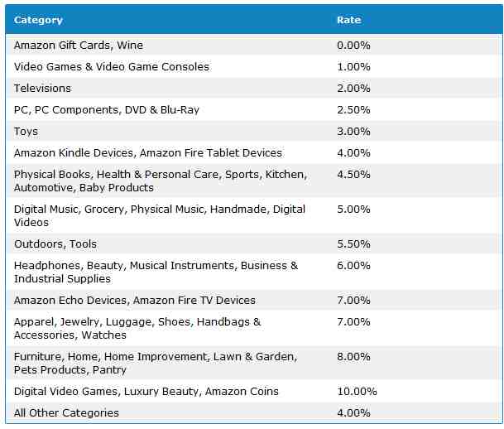
Task: Click the 6.00% rate for Headphones
Action: pyautogui.click(x=353, y=266)
